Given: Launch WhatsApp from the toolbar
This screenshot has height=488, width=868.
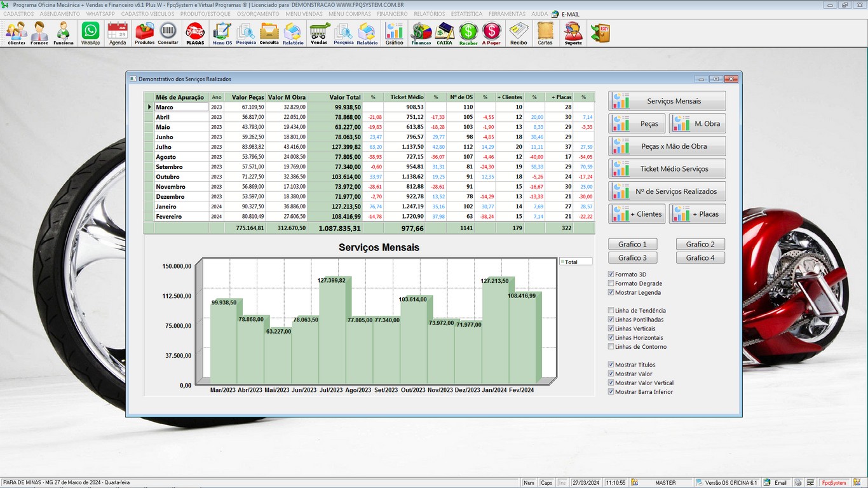Looking at the screenshot, I should tap(91, 33).
